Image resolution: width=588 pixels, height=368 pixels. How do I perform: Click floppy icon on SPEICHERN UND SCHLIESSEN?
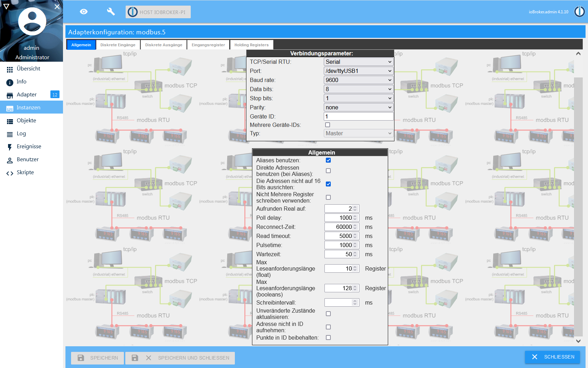[x=135, y=358]
